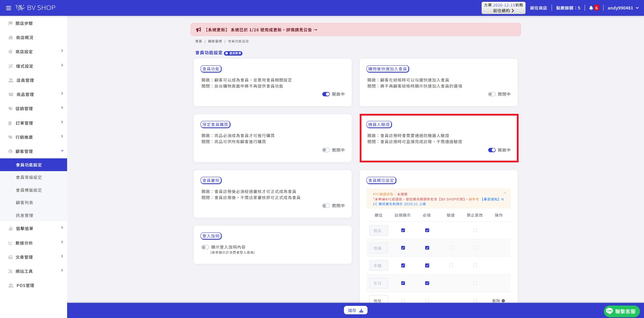Click the 儲存 save button
The width and height of the screenshot is (644, 318).
tap(355, 310)
